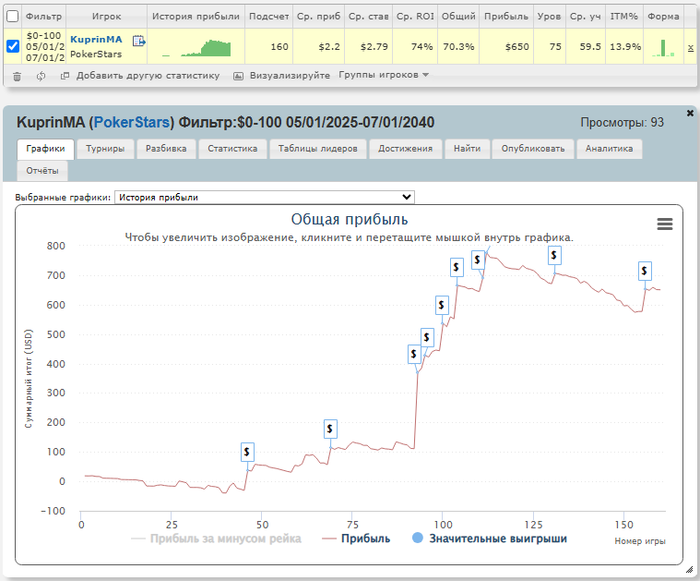Open the Статистика tab
The width and height of the screenshot is (700, 581).
233,149
